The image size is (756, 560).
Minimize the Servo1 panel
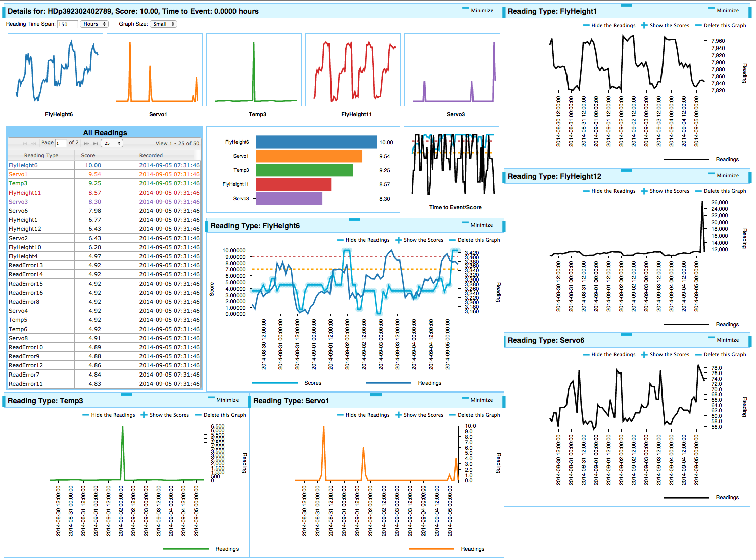pyautogui.click(x=478, y=400)
